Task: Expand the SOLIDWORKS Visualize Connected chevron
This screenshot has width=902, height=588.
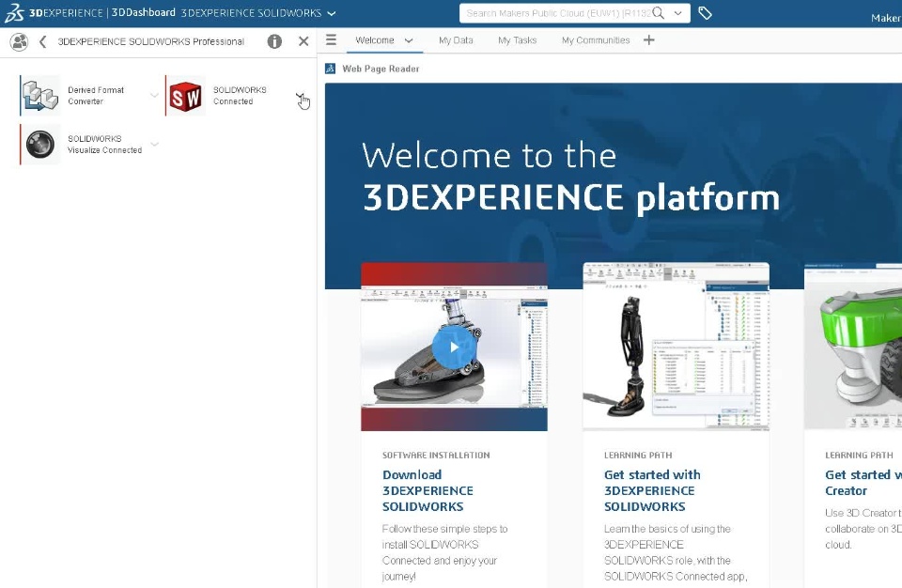Action: (154, 145)
